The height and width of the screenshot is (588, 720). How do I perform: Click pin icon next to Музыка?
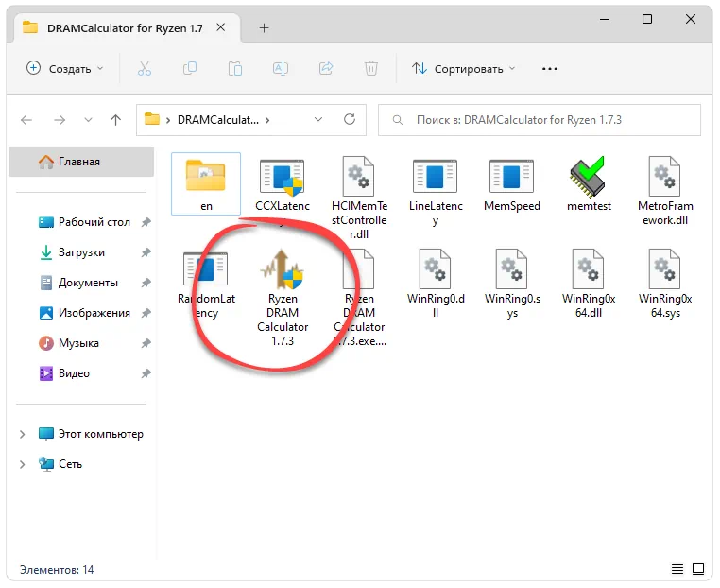click(146, 343)
